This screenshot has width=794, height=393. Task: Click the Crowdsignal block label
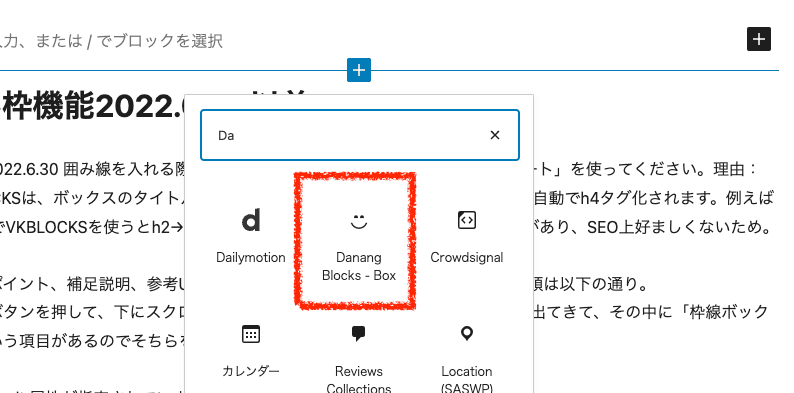466,257
